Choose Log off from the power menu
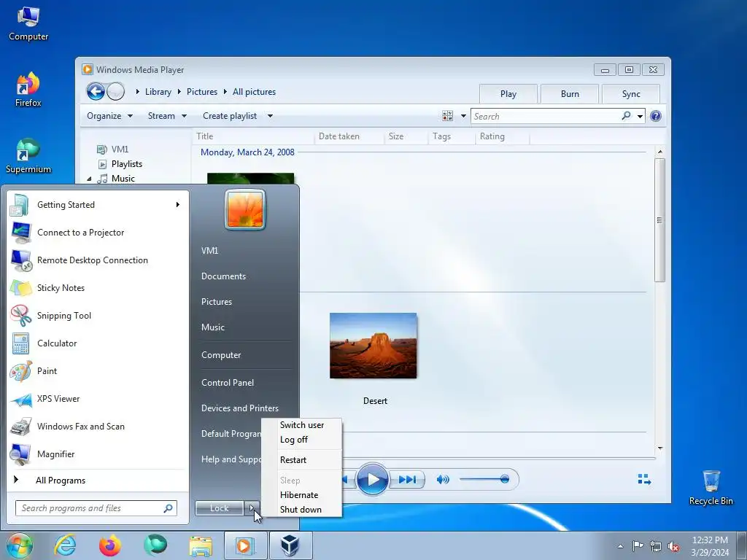 click(x=301, y=440)
